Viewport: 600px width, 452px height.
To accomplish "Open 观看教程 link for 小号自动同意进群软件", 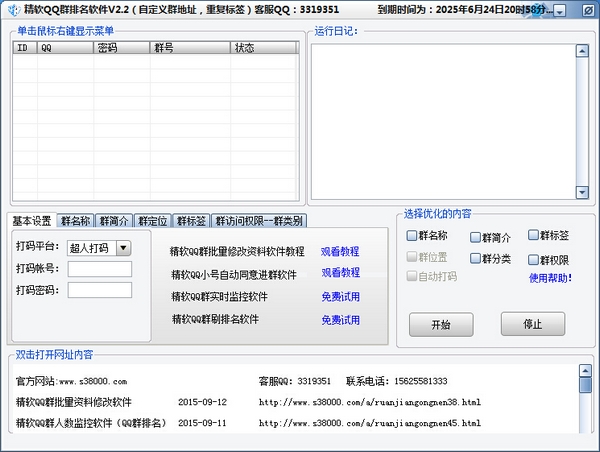I will 341,273.
